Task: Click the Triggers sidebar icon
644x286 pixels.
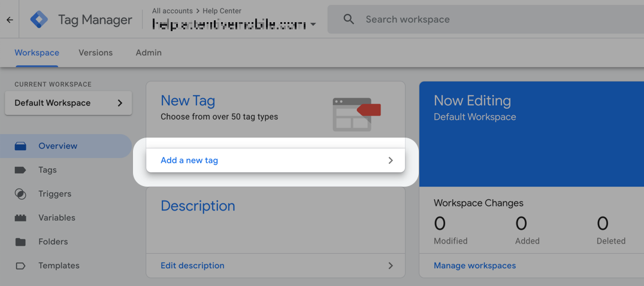Action: [20, 194]
